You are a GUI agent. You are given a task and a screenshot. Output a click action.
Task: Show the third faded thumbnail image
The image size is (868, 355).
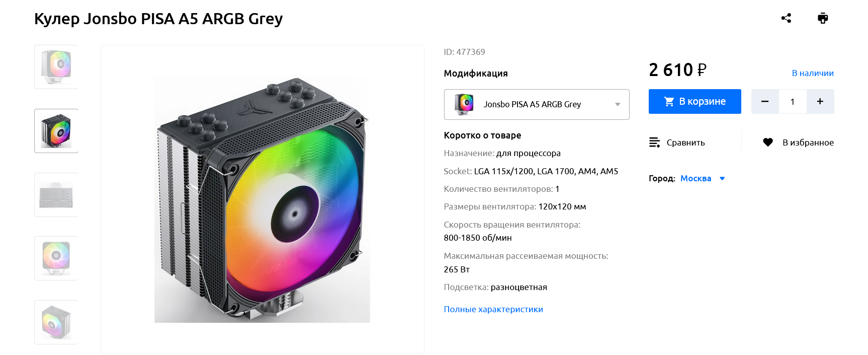point(56,195)
